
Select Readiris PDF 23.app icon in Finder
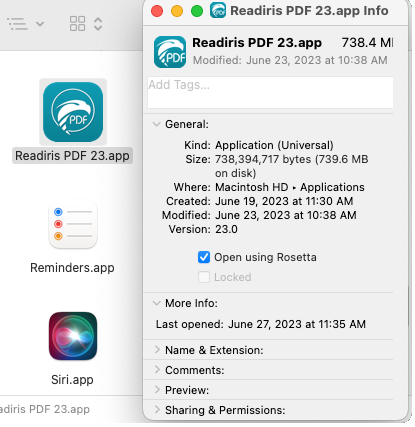(x=73, y=112)
